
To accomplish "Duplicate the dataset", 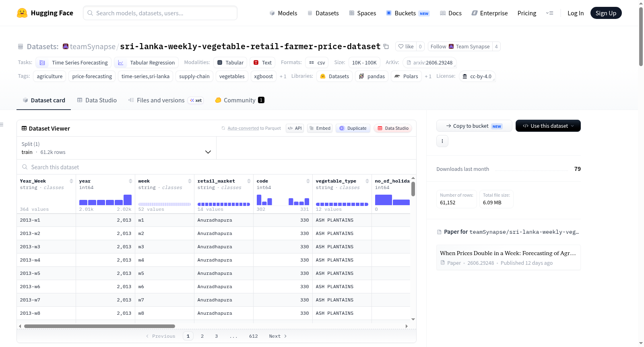I will (353, 128).
